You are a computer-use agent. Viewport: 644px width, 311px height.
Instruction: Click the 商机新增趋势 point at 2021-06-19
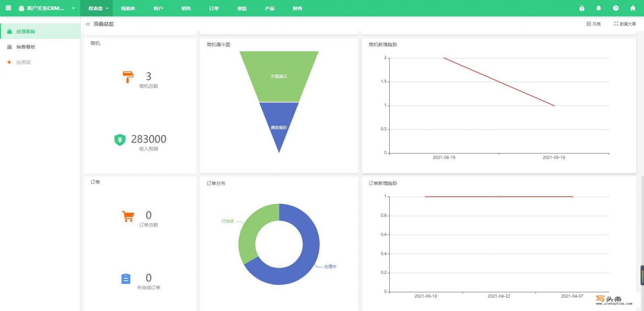coord(444,58)
